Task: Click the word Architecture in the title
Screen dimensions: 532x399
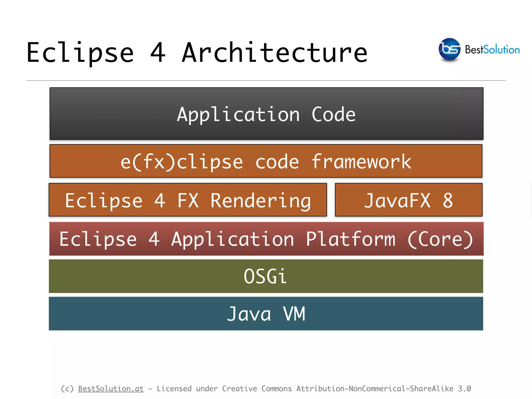Action: tap(275, 53)
